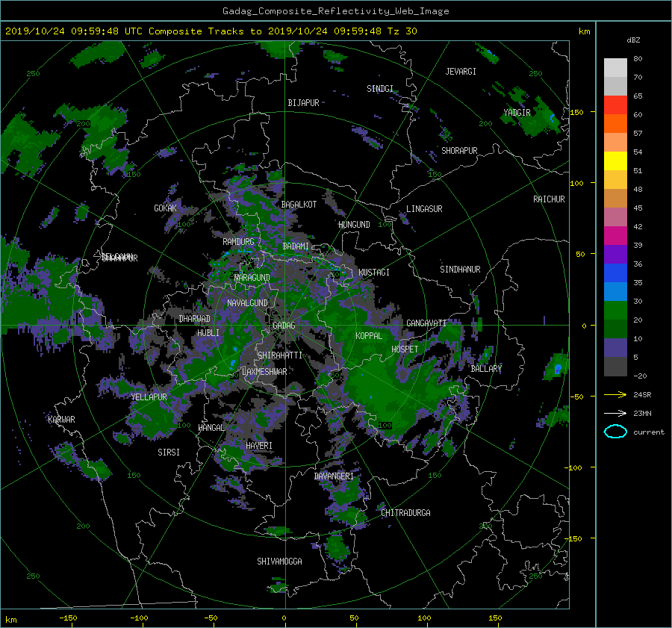The height and width of the screenshot is (628, 672).
Task: Click the yellow UTC Composite Tracks timestamp line
Action: pyautogui.click(x=211, y=31)
